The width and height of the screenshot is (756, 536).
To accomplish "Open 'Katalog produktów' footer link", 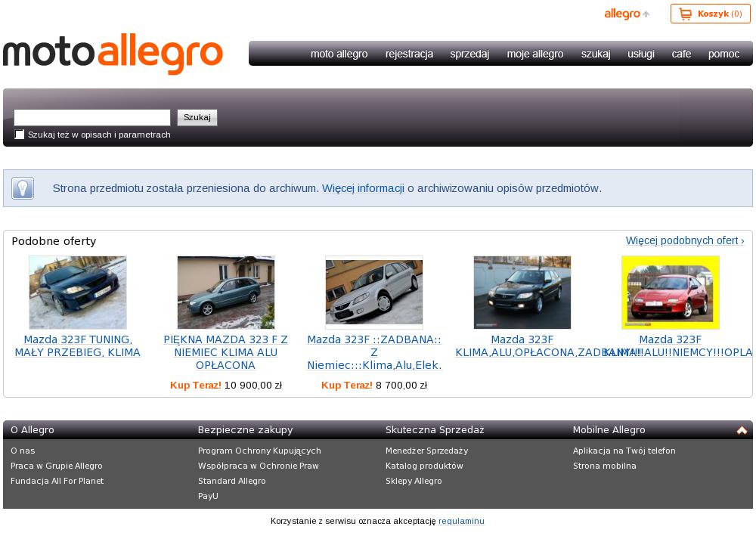I will [424, 466].
